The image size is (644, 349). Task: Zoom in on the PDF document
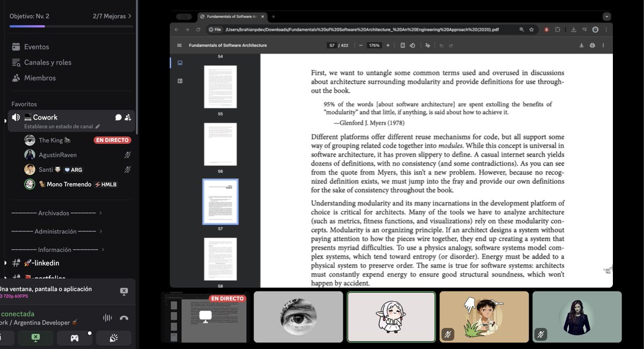coord(388,46)
